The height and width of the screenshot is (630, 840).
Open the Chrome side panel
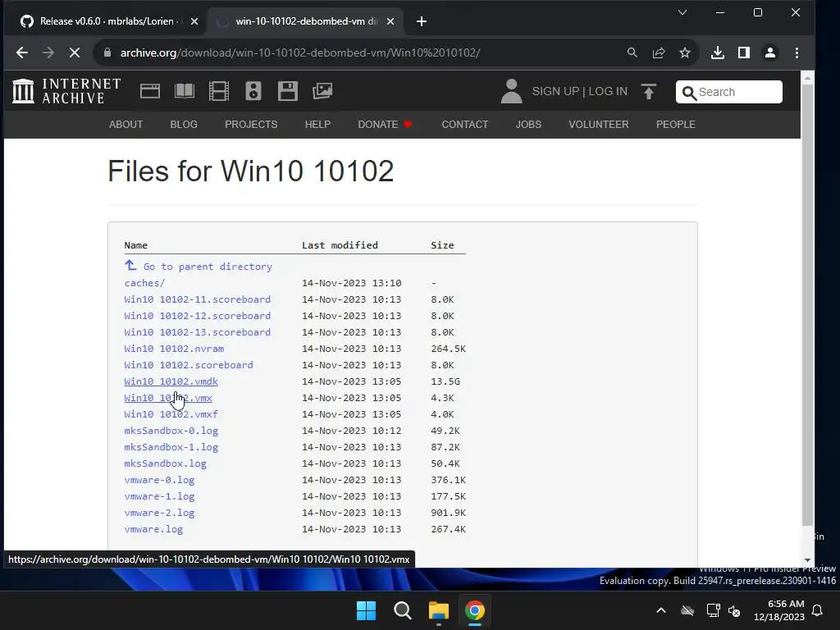[743, 52]
